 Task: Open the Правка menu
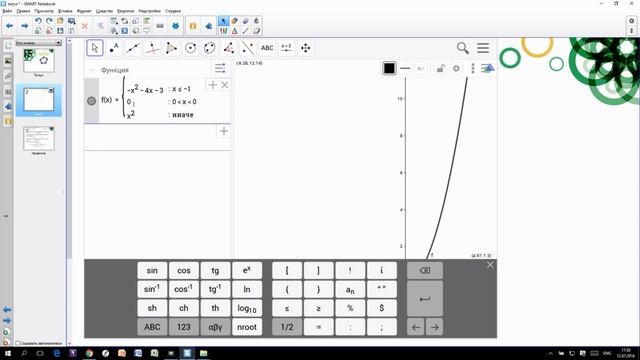point(23,11)
